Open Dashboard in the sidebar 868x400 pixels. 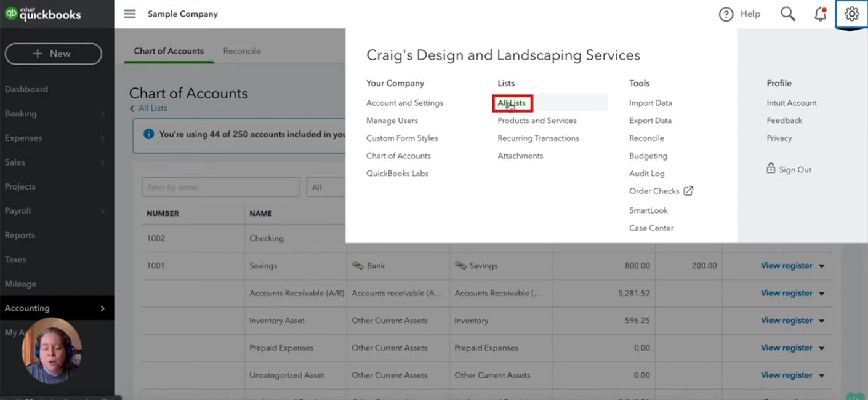26,89
